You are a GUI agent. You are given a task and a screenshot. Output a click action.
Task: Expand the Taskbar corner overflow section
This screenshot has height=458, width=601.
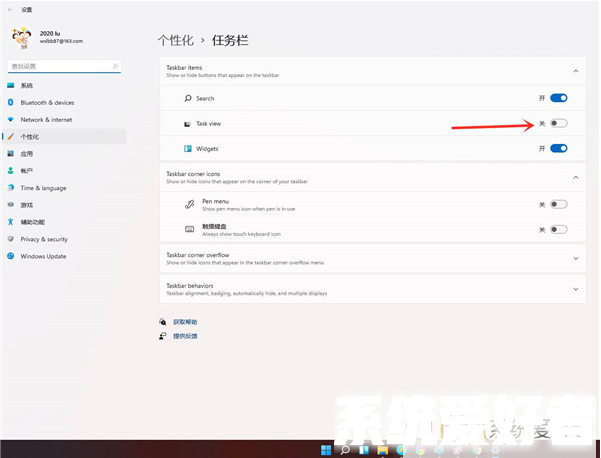[576, 258]
